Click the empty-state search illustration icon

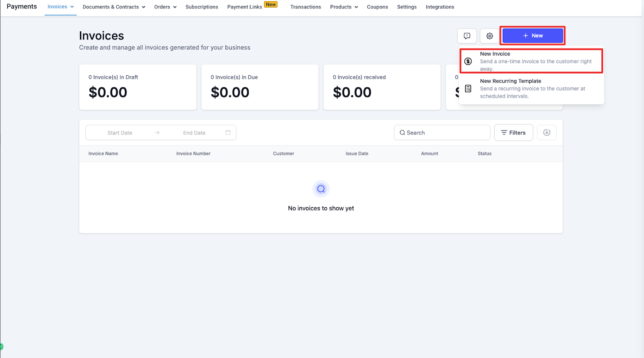point(321,189)
